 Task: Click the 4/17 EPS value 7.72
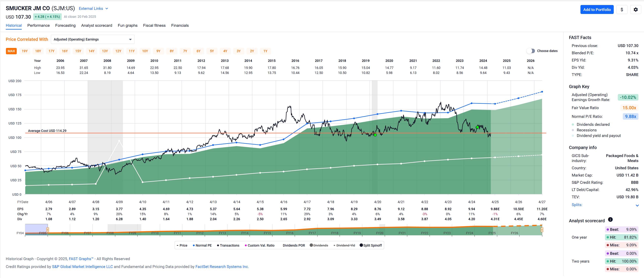tap(307, 209)
